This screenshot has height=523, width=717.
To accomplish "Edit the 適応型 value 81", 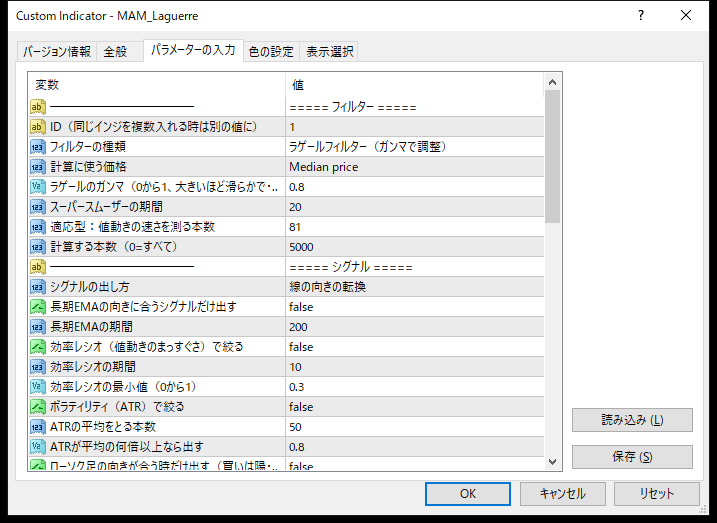I will [415, 227].
